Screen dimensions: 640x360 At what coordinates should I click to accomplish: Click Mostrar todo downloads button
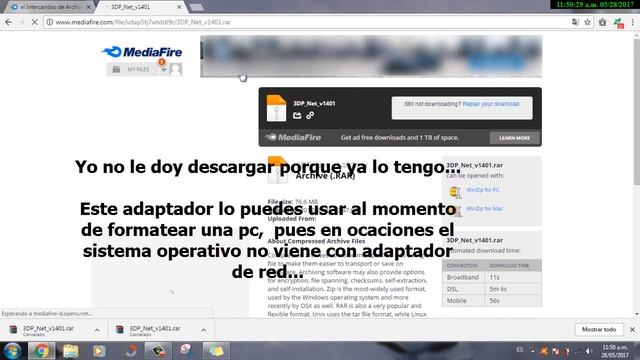(599, 329)
